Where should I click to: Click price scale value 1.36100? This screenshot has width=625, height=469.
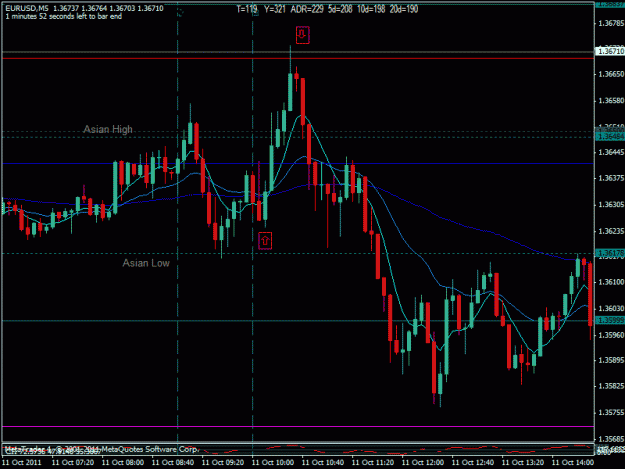click(x=611, y=282)
